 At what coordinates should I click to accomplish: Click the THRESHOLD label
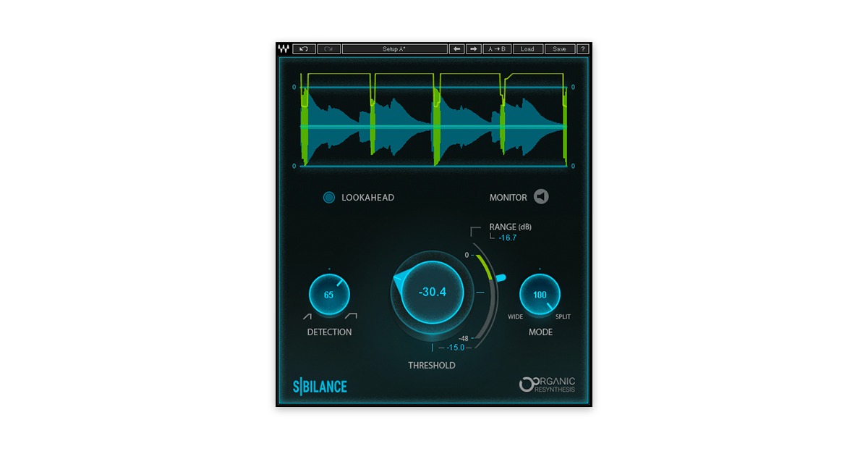tap(432, 366)
